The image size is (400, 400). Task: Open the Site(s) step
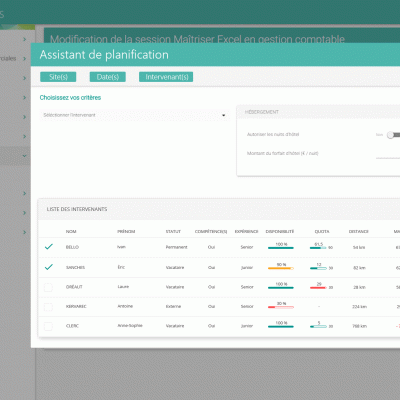(58, 77)
